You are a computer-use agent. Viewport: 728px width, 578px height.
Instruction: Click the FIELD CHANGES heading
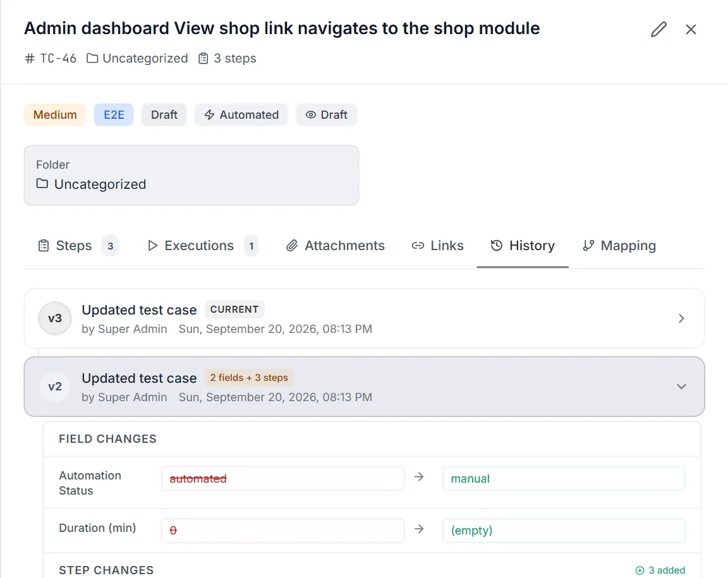pyautogui.click(x=107, y=439)
